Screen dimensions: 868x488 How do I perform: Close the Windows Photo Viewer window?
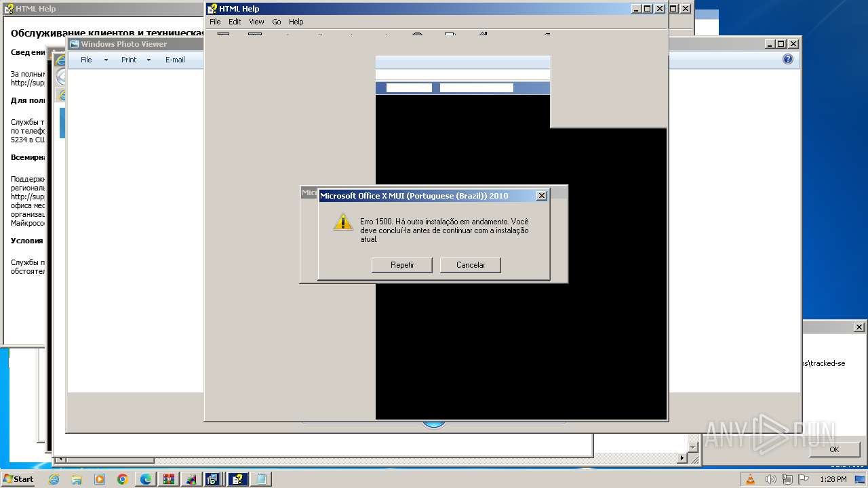pos(794,44)
